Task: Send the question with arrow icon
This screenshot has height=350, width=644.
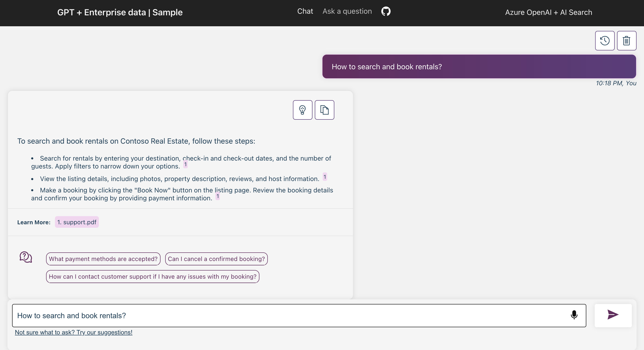Action: pyautogui.click(x=613, y=315)
